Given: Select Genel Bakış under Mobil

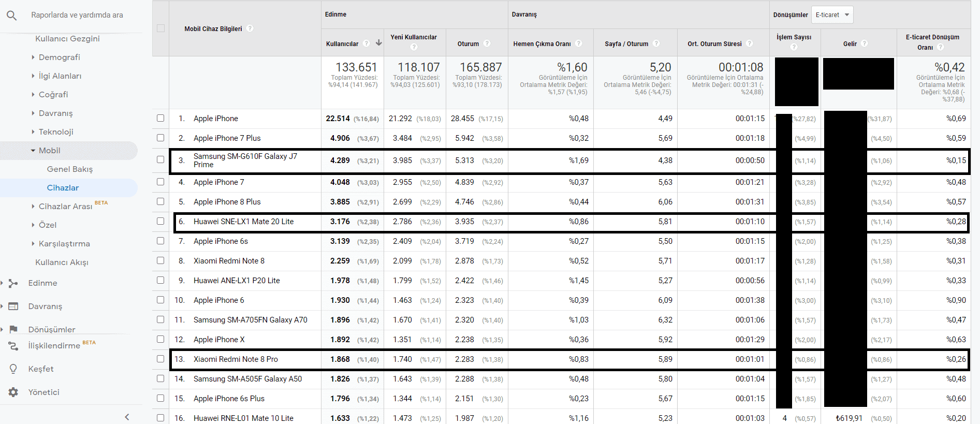Looking at the screenshot, I should (70, 169).
